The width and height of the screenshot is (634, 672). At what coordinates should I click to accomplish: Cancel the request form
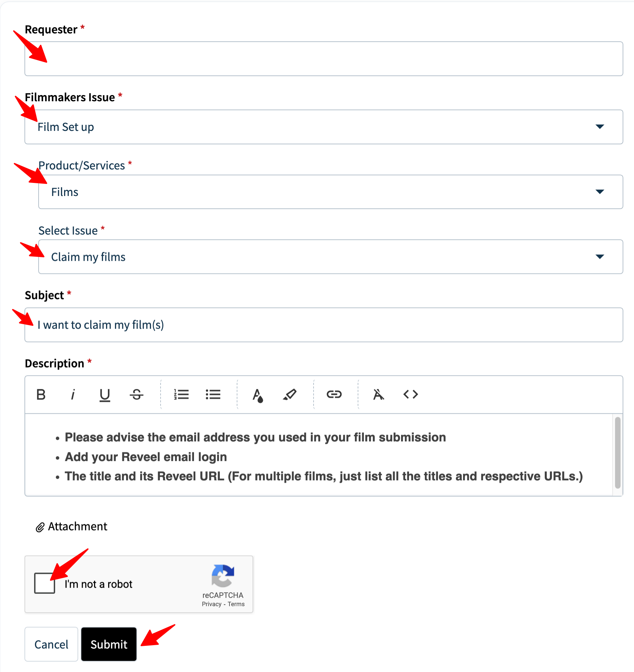51,644
